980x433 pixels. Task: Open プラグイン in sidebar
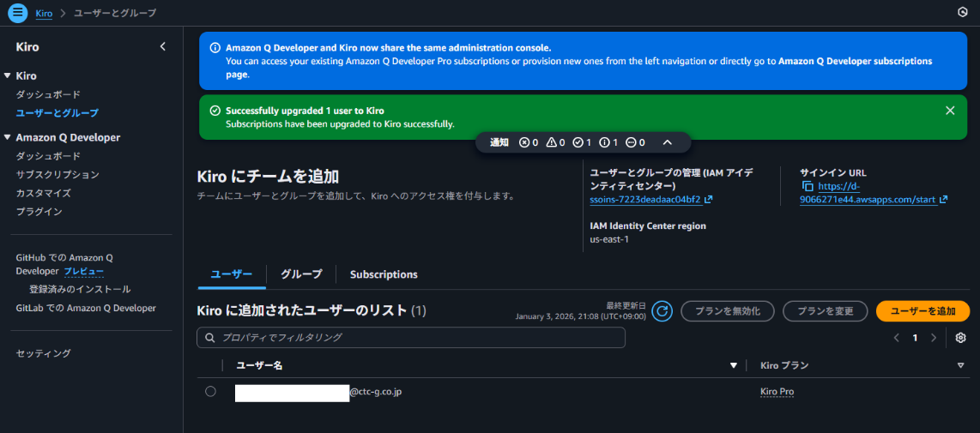39,212
